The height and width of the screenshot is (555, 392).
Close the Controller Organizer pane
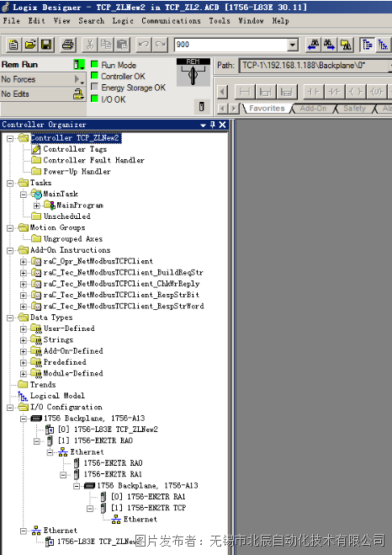[222, 125]
